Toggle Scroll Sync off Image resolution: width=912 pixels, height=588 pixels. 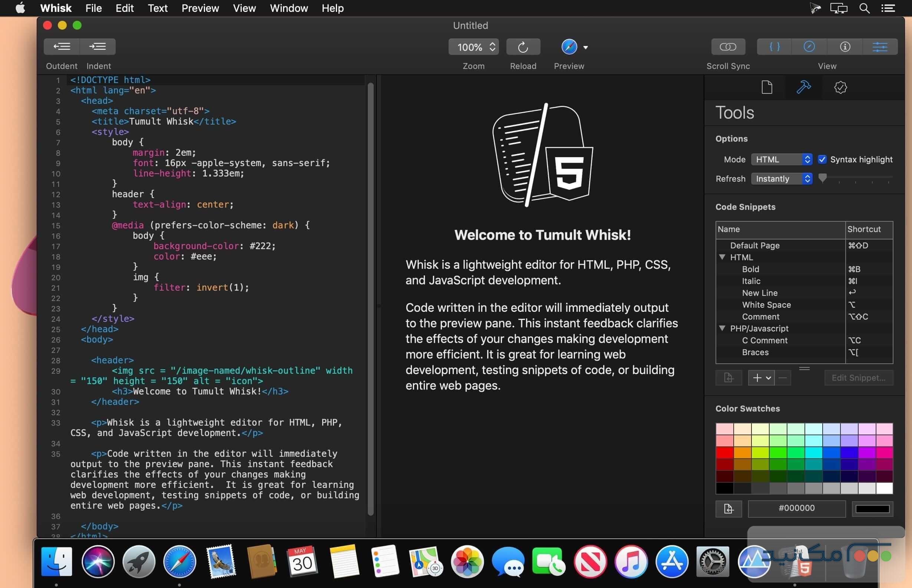[x=728, y=47]
